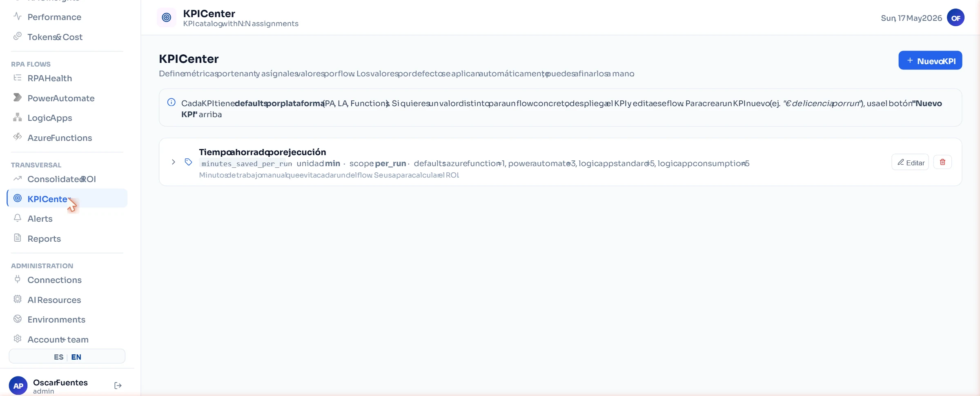Click the Consolidated ROI trend icon
Screen dimensions: 980x396
(x=17, y=178)
